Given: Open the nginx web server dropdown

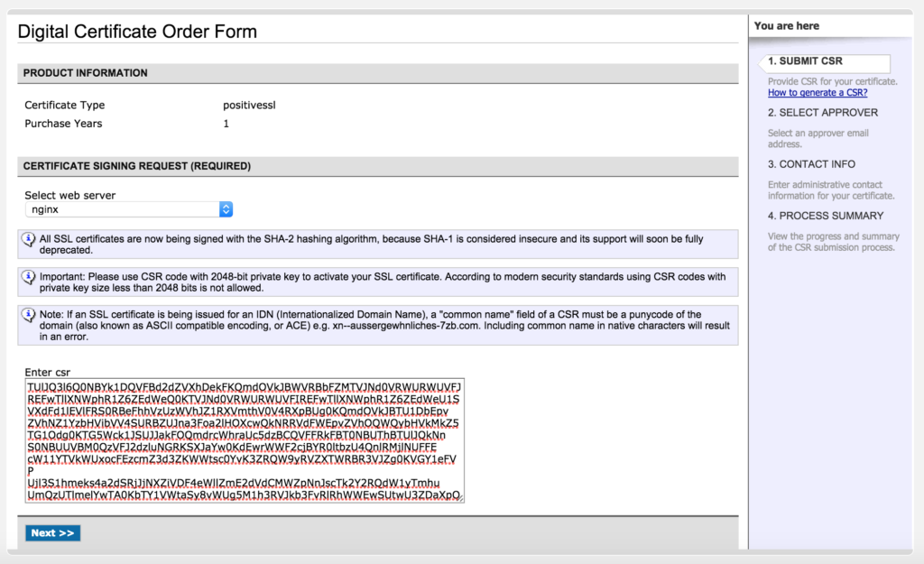Looking at the screenshot, I should (129, 209).
